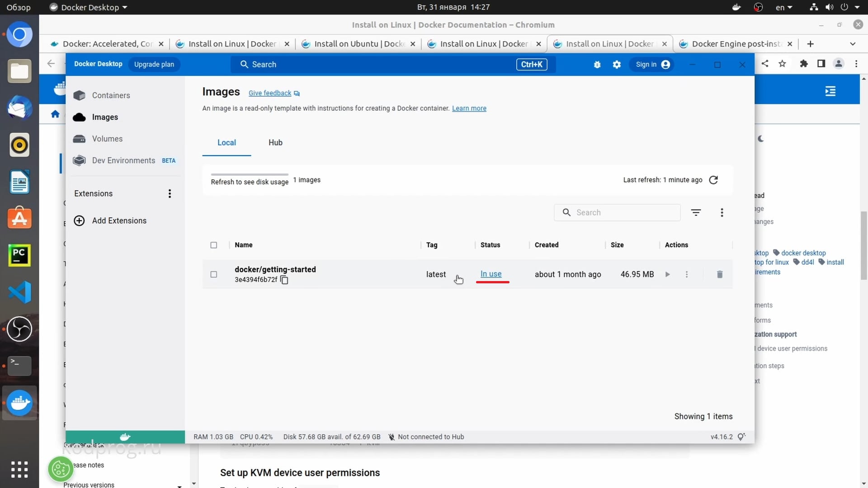This screenshot has height=488, width=868.
Task: Open LibreOffice Writer from the dock
Action: coord(19,182)
